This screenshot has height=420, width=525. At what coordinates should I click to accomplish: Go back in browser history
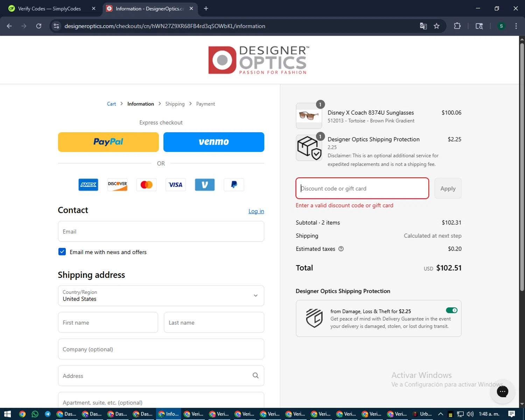9,26
